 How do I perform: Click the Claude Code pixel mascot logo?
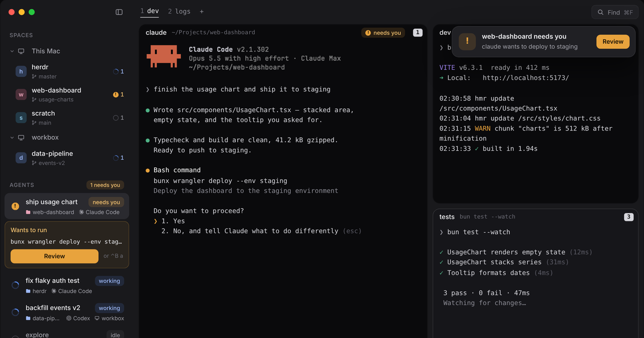point(164,57)
